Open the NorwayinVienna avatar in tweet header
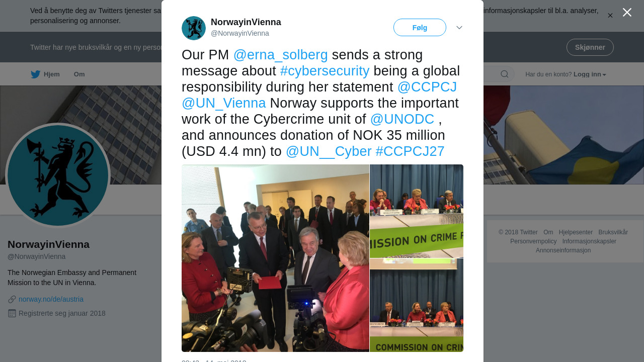 coord(194,28)
